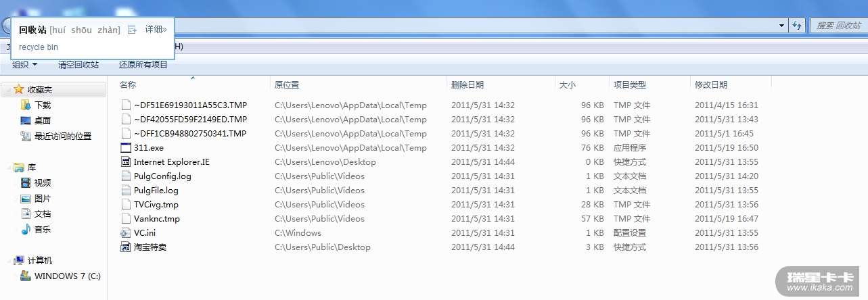Click the file name PulgConfig.log
This screenshot has height=300, width=868.
(x=162, y=176)
